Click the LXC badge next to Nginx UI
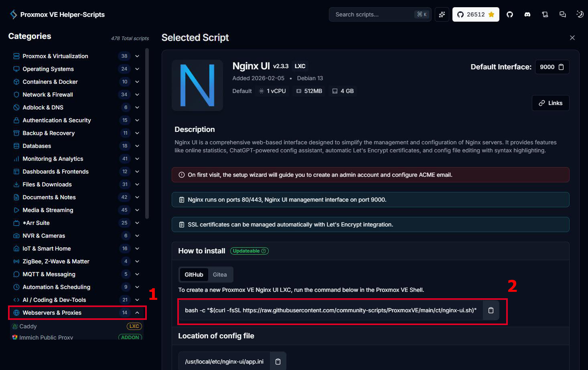Image resolution: width=588 pixels, height=370 pixels. tap(300, 65)
